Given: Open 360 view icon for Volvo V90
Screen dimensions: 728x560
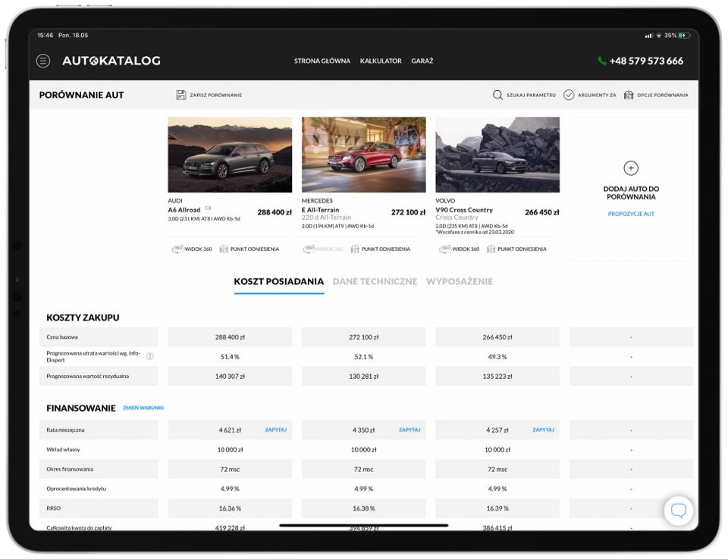Looking at the screenshot, I should point(445,249).
